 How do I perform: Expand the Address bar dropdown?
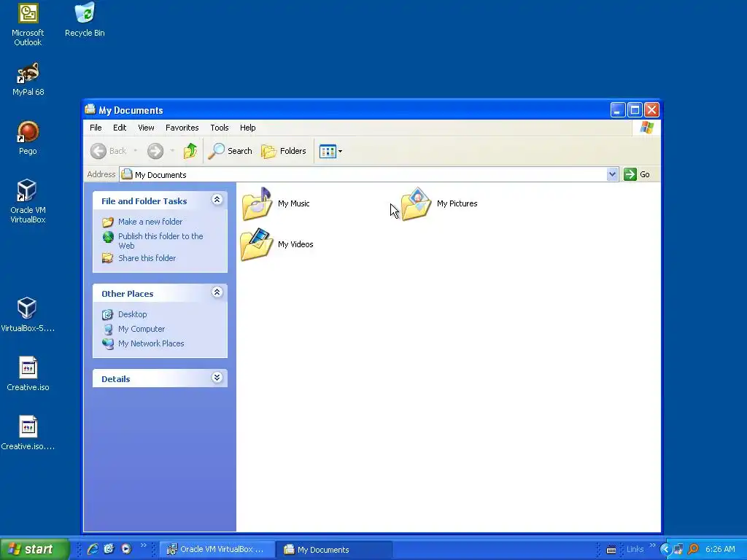click(613, 174)
